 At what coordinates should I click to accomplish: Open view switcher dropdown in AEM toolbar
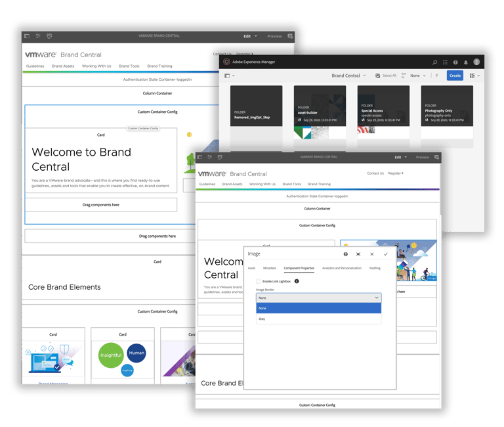tap(474, 76)
